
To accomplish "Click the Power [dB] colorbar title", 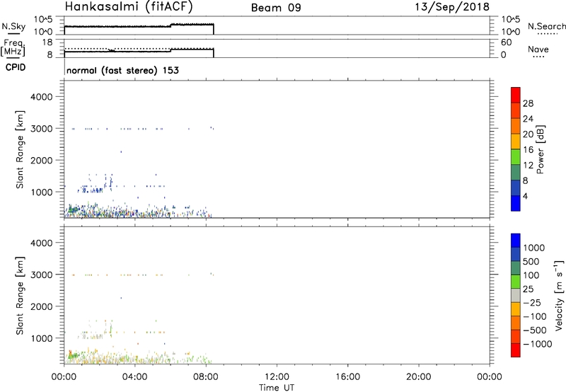I will point(540,149).
